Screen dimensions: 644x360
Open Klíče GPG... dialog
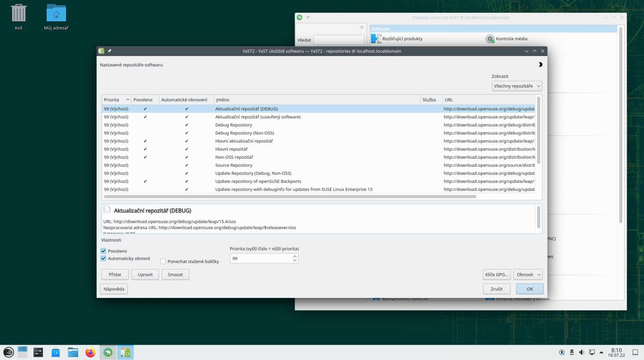[x=497, y=275]
